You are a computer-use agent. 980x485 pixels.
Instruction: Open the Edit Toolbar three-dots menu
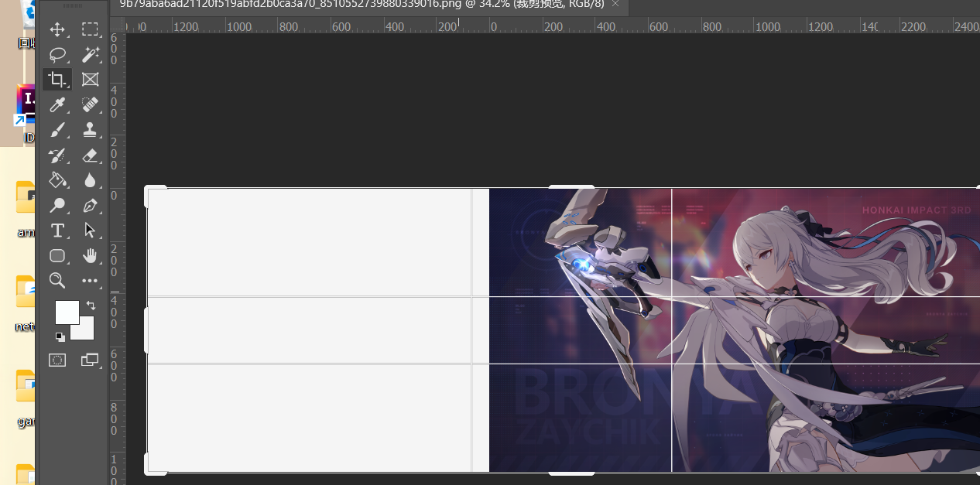pyautogui.click(x=91, y=281)
